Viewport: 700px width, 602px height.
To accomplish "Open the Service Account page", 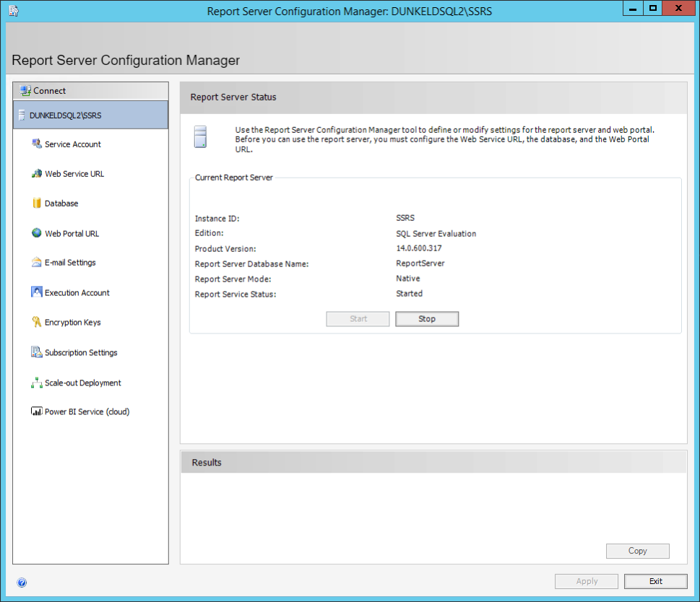I will [x=73, y=144].
